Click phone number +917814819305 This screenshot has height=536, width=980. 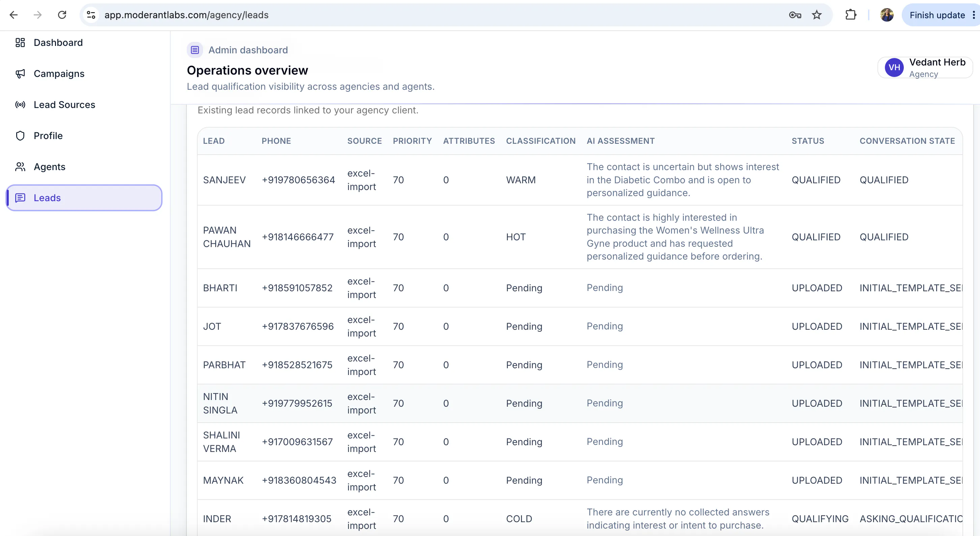point(297,518)
